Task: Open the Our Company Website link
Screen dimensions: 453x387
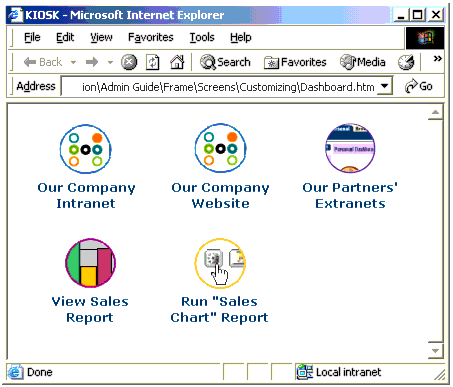Action: point(220,195)
